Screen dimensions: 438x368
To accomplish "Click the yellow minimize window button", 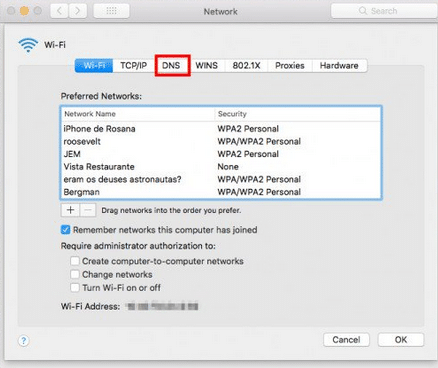I will [24, 11].
